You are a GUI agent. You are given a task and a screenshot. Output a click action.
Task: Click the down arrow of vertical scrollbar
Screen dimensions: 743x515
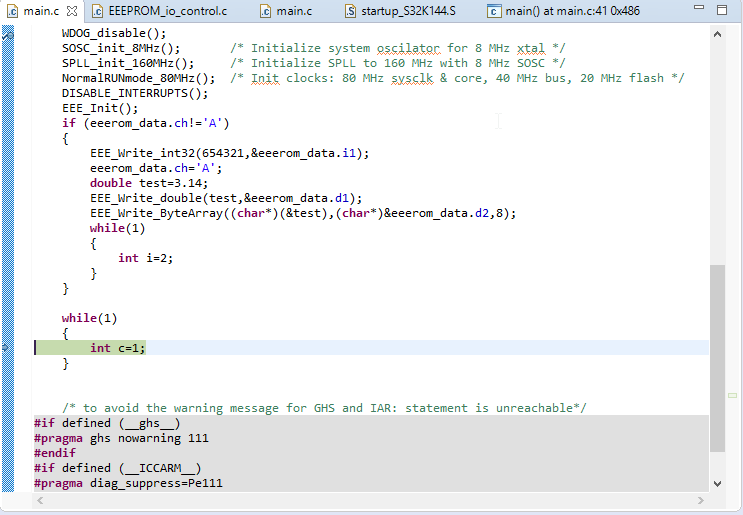pos(717,484)
